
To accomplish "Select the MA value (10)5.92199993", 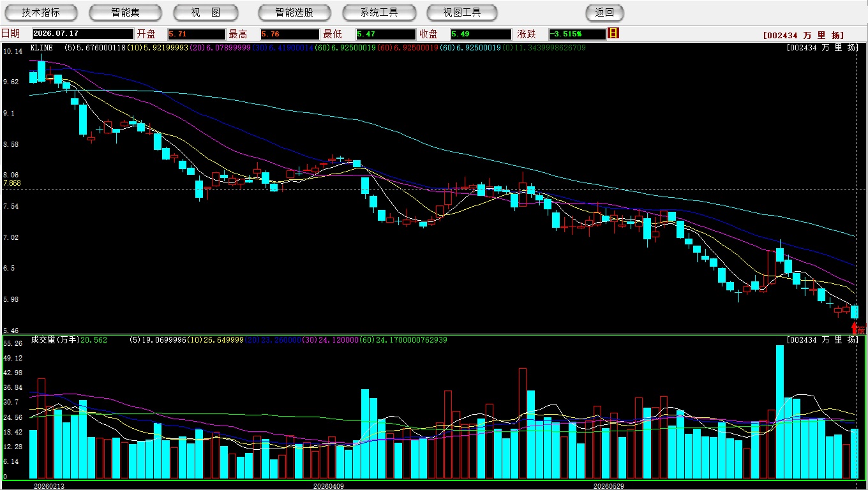I will coord(158,47).
